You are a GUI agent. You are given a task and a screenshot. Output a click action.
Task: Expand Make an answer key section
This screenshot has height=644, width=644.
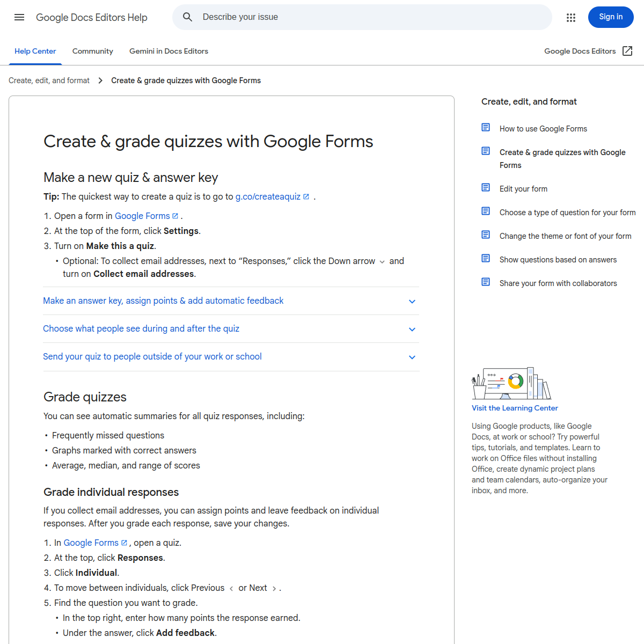pos(231,301)
